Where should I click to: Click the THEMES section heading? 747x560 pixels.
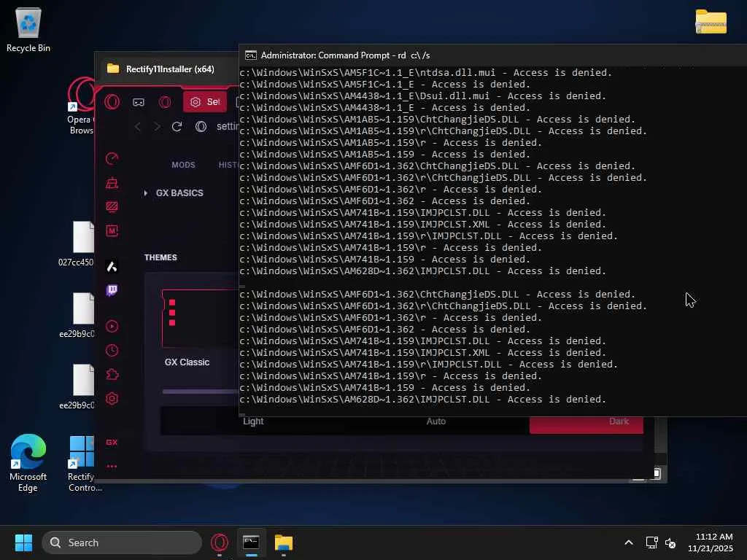(x=160, y=257)
